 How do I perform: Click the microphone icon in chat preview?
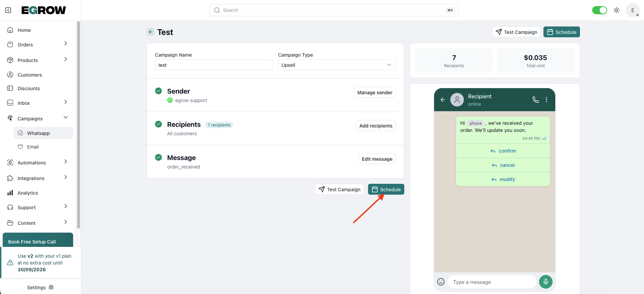tap(545, 282)
